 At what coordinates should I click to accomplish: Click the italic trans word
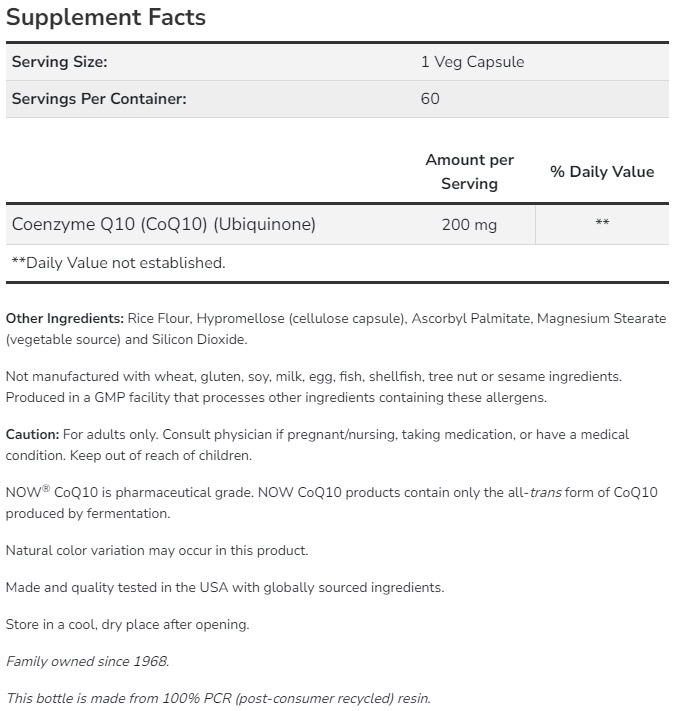545,493
